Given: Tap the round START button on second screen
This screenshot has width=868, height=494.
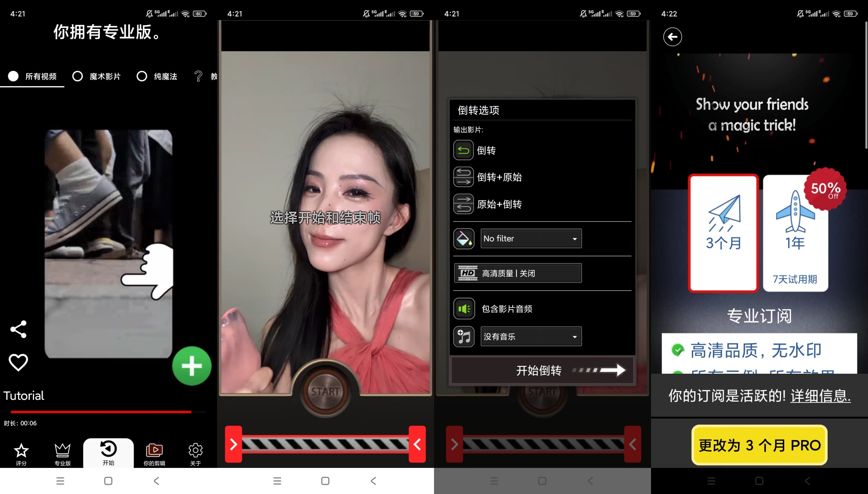Looking at the screenshot, I should pyautogui.click(x=325, y=391).
